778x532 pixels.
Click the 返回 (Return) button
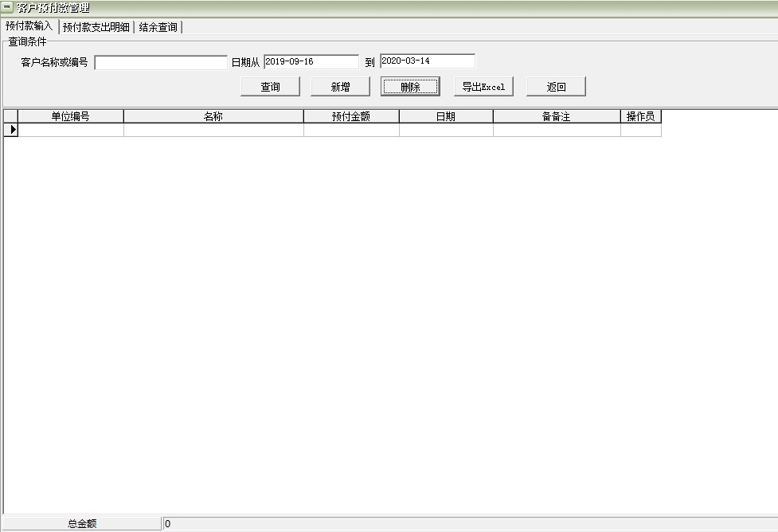click(555, 86)
